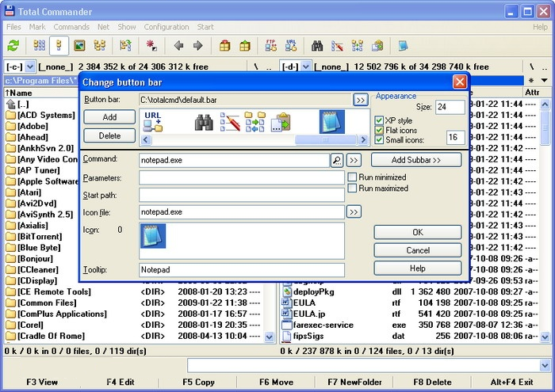Click >> button next to Command field

pyautogui.click(x=354, y=160)
